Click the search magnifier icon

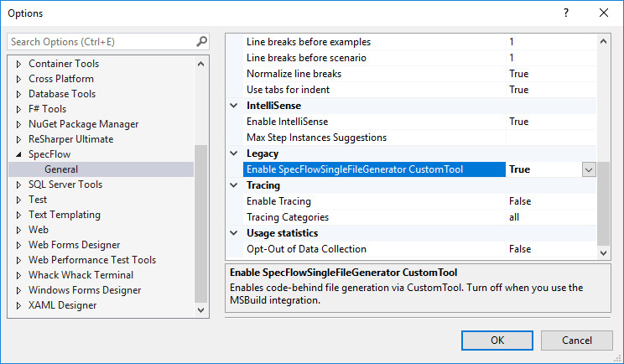[202, 41]
